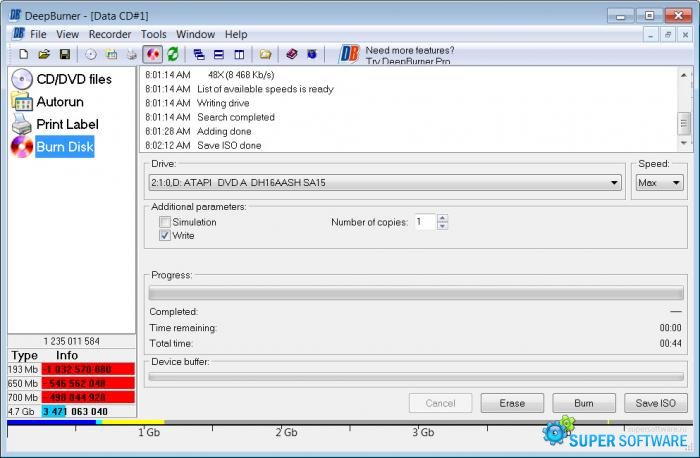
Task: Click the New project toolbar icon
Action: click(x=23, y=54)
